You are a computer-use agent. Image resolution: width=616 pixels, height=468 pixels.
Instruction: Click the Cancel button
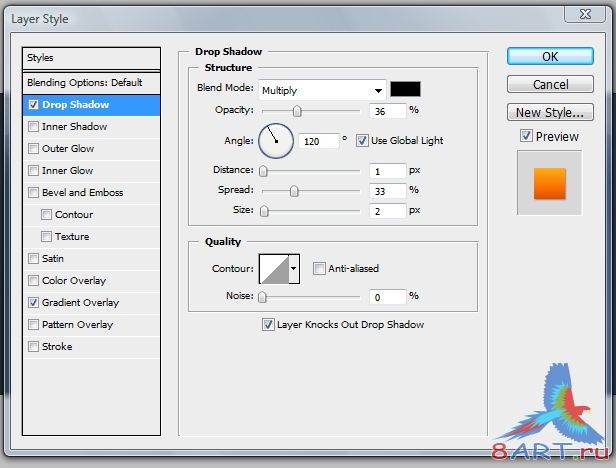pyautogui.click(x=550, y=84)
